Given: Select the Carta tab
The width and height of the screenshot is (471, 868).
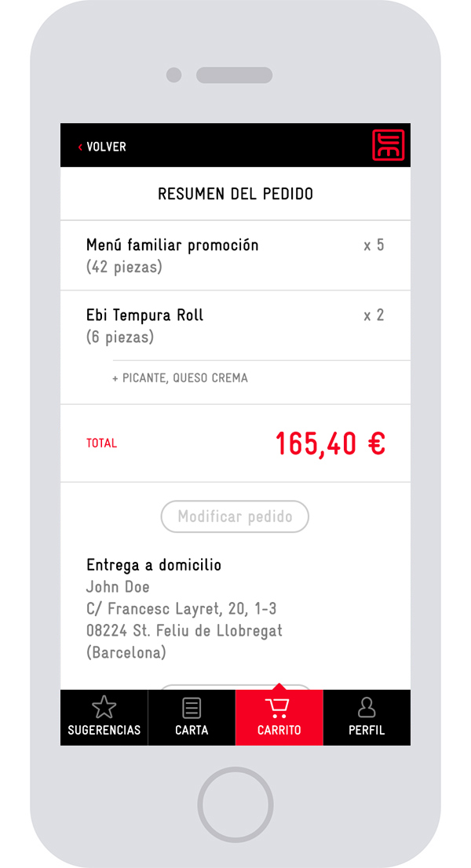Looking at the screenshot, I should [x=191, y=717].
